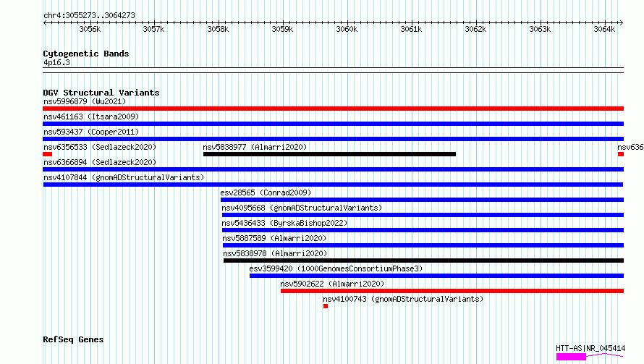Click the black nsv5838978 variant bar
The width and height of the screenshot is (644, 364).
(x=424, y=261)
